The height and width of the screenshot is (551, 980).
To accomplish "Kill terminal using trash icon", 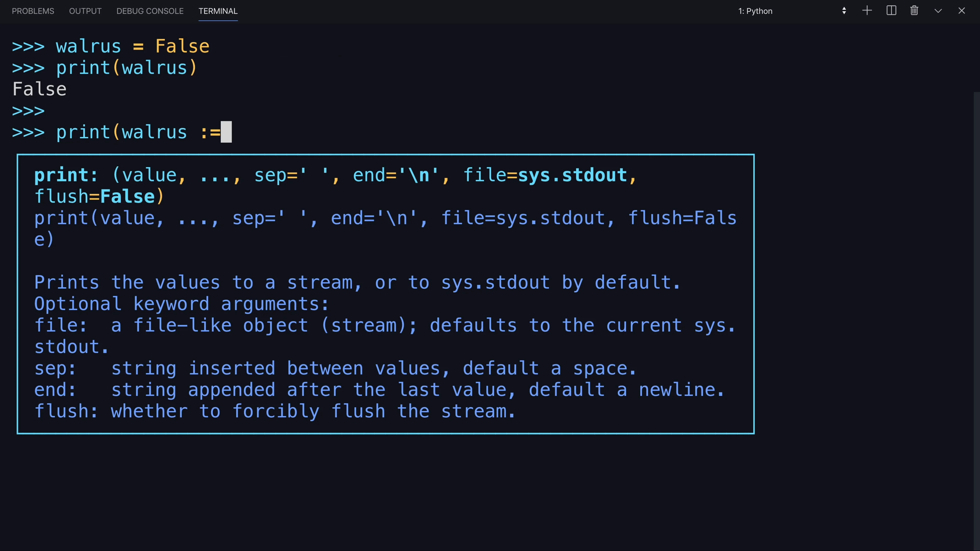I will tap(914, 11).
